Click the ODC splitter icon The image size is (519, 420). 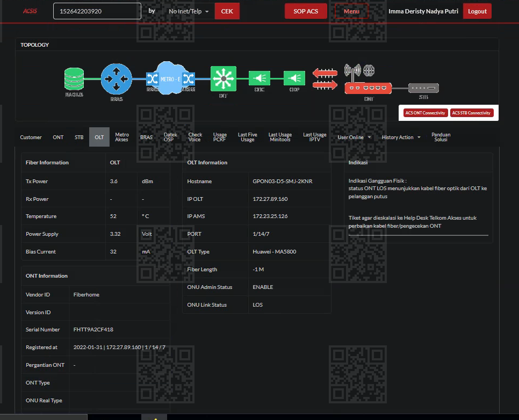pyautogui.click(x=259, y=78)
